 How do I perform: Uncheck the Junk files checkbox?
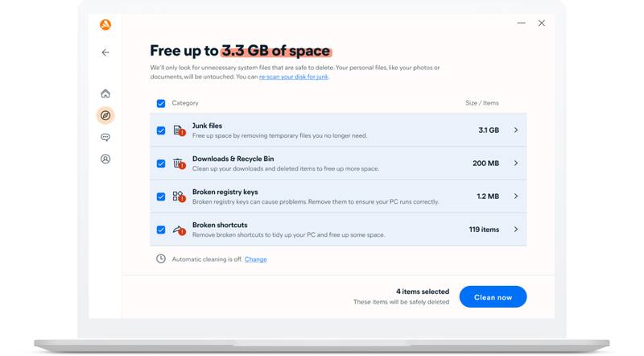point(161,130)
